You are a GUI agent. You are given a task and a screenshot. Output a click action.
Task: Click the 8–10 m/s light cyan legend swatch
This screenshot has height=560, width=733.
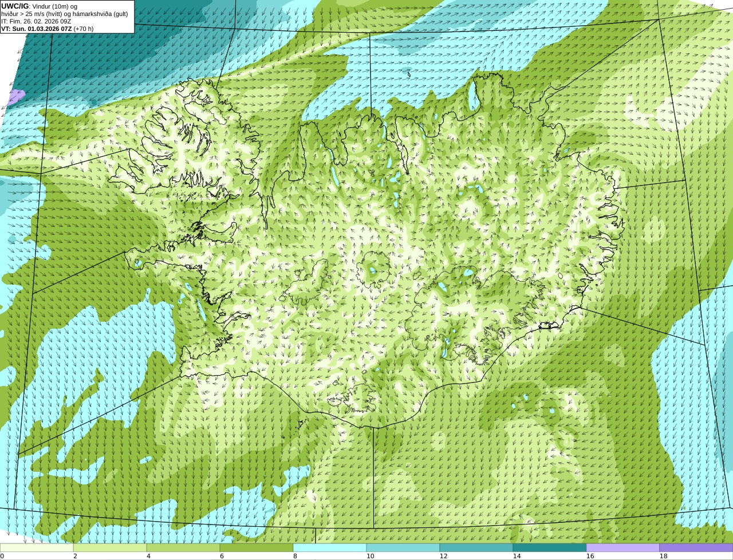point(330,547)
